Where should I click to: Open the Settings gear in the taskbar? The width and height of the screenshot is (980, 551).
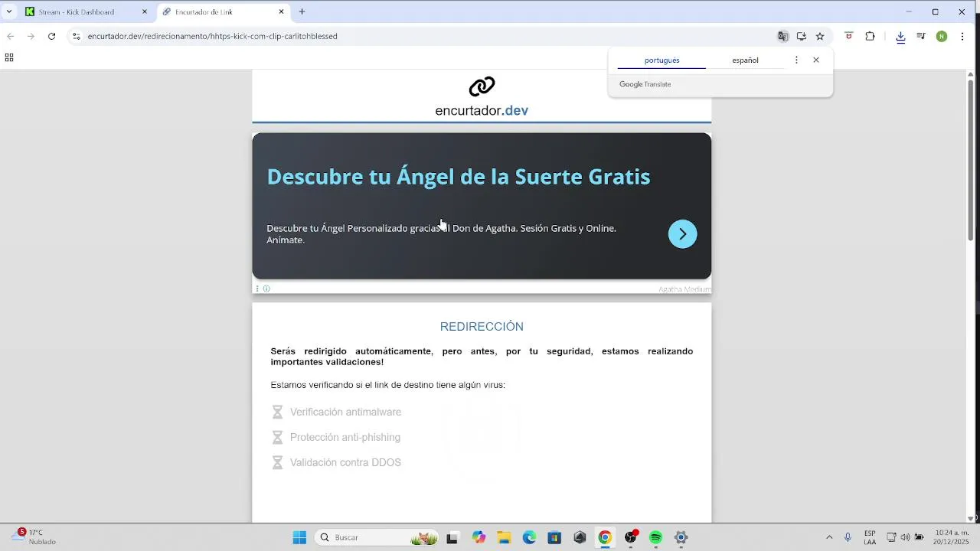point(681,537)
